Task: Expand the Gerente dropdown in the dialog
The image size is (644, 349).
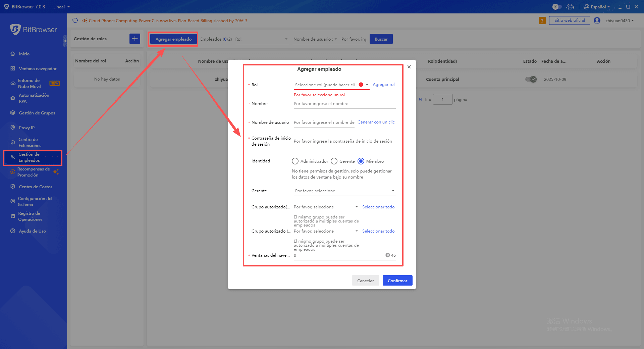Action: coord(344,191)
